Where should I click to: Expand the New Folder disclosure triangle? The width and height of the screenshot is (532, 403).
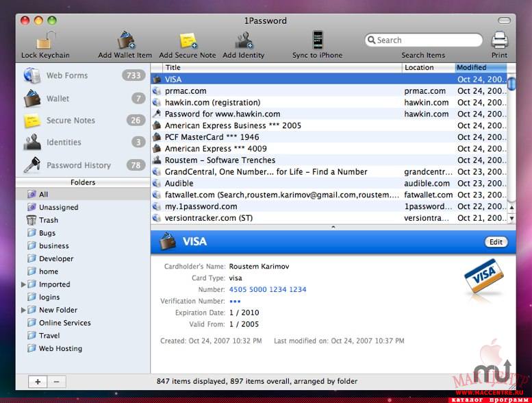click(x=23, y=310)
